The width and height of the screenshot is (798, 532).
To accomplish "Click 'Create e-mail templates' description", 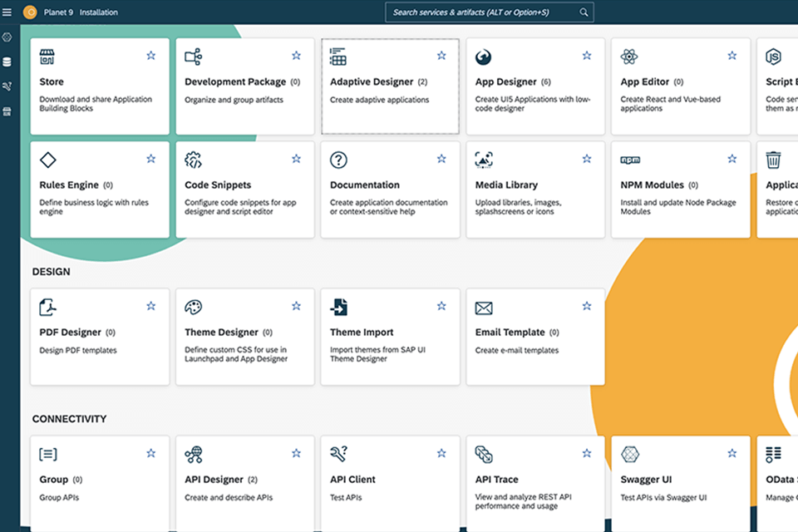I will pos(517,350).
